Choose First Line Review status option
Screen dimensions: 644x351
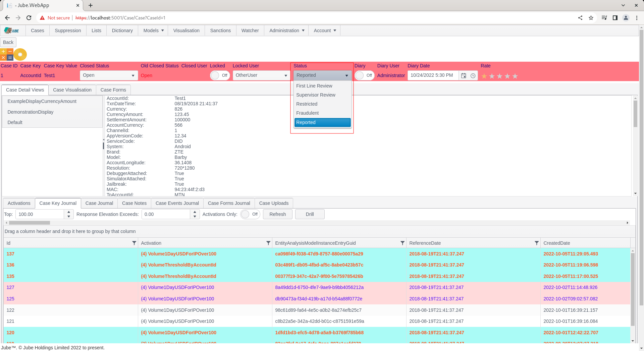[x=322, y=86]
